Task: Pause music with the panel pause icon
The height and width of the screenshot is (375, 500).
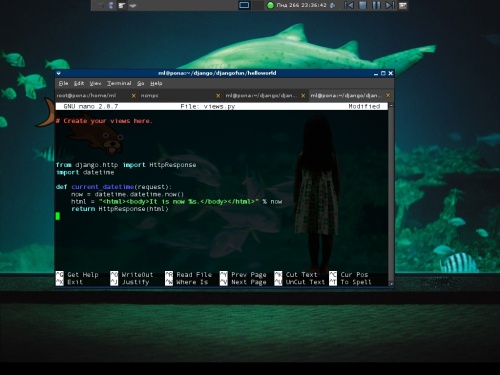Action: 376,5
